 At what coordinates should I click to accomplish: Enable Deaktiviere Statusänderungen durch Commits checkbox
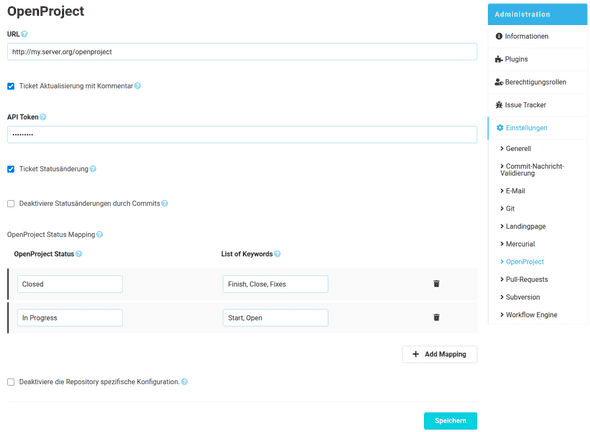pos(11,204)
